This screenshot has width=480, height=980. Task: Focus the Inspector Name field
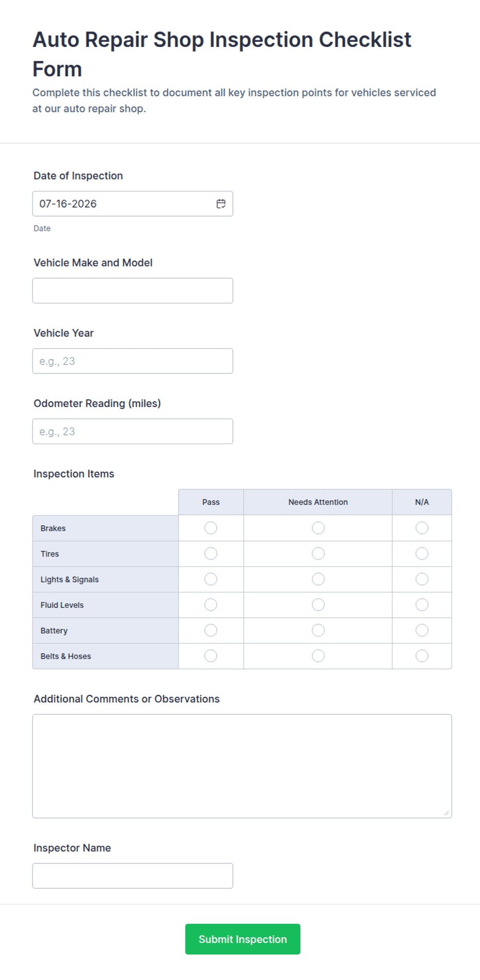click(x=133, y=876)
